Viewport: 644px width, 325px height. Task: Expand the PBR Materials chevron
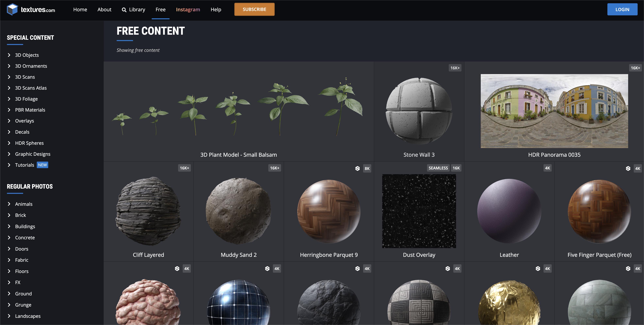click(x=9, y=110)
